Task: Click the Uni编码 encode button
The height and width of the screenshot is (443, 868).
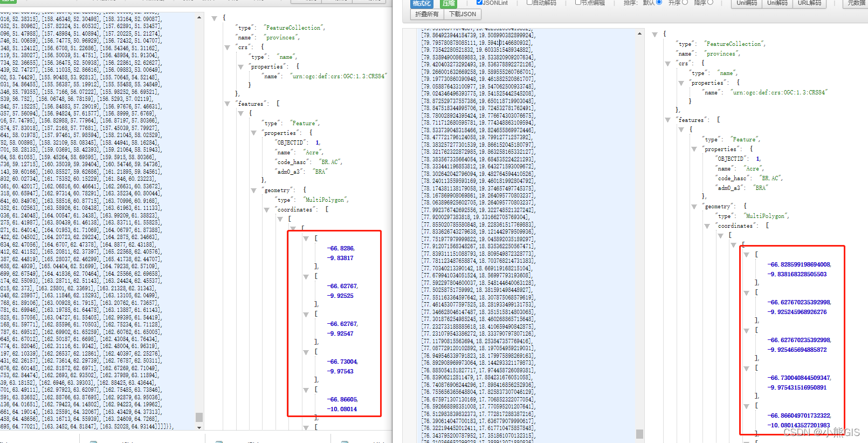Action: click(x=746, y=3)
